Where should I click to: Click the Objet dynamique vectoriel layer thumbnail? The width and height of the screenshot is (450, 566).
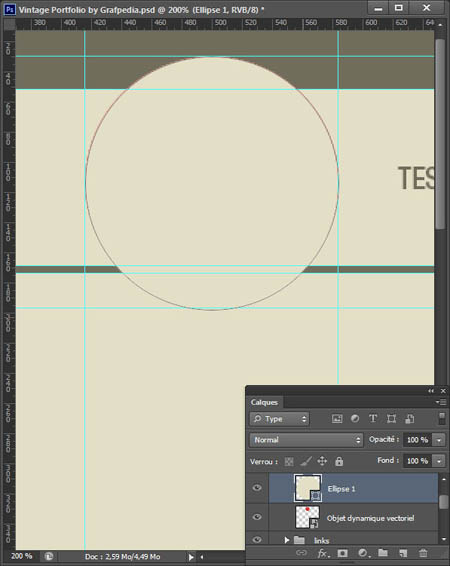[307, 517]
